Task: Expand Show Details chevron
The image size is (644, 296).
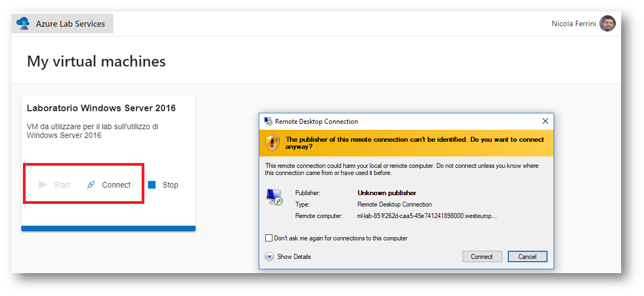Action: pyautogui.click(x=270, y=257)
